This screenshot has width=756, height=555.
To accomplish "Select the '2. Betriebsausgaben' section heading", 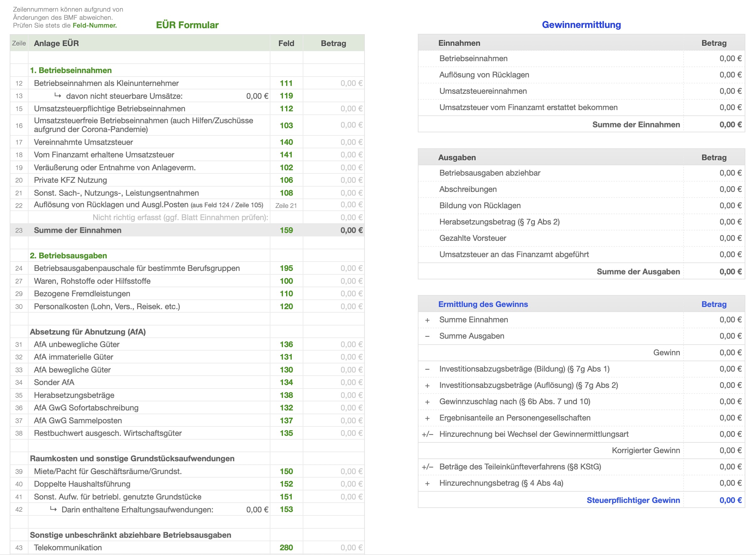I will coord(69,256).
